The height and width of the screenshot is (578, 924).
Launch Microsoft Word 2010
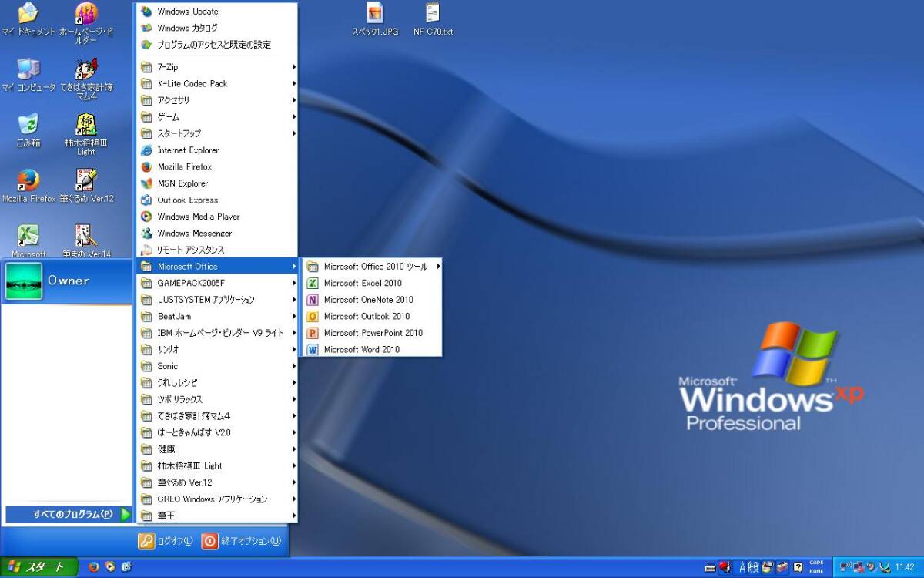point(361,349)
